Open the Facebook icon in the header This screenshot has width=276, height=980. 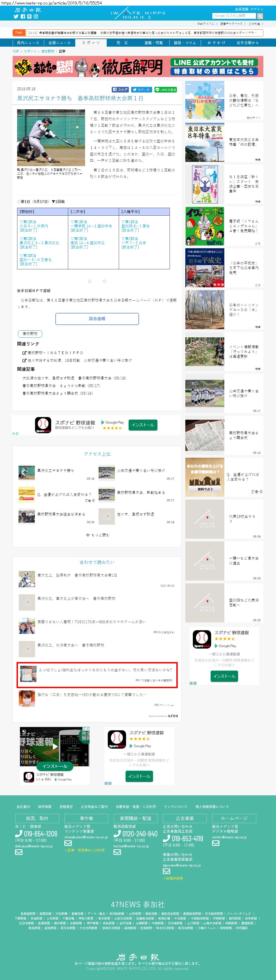tap(23, 16)
